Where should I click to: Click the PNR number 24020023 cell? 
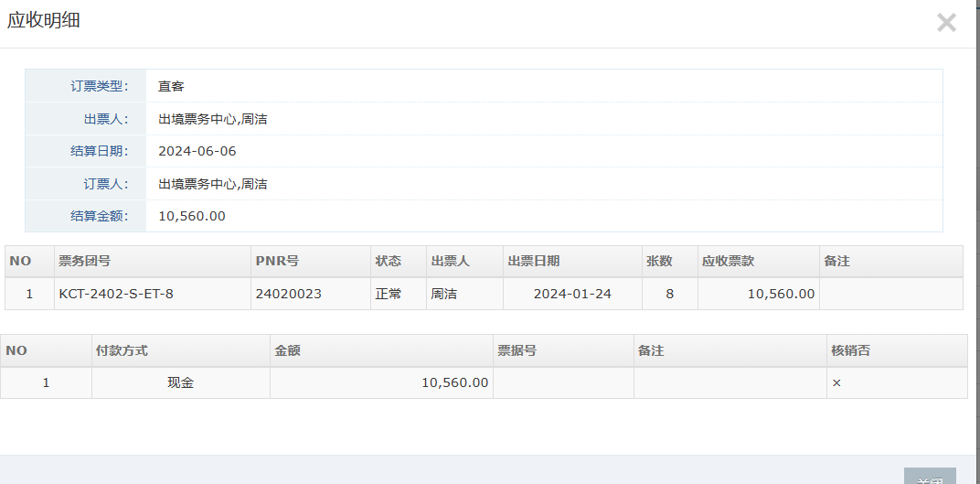coord(288,294)
